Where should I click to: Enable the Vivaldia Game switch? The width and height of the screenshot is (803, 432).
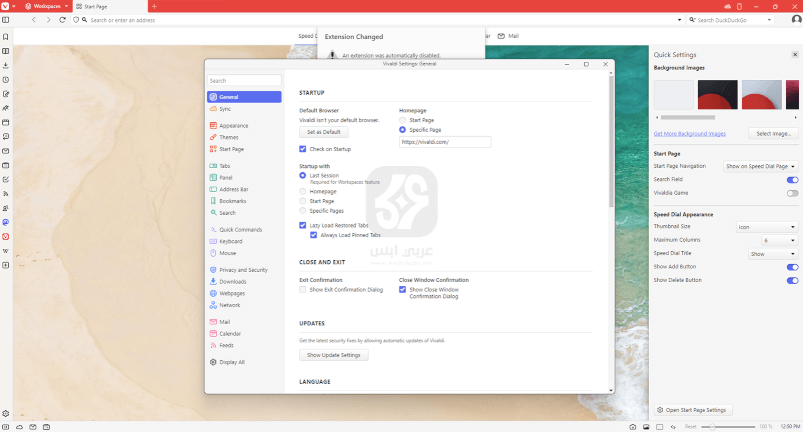click(x=792, y=193)
